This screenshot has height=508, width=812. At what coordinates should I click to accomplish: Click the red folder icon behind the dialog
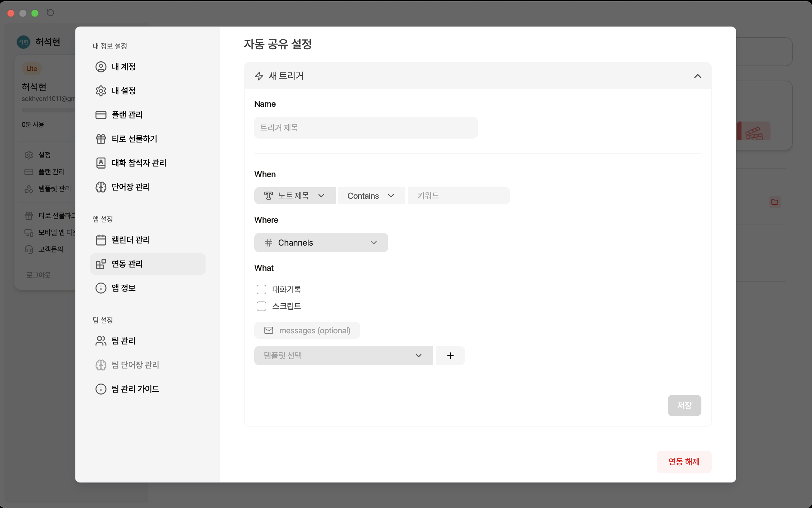click(774, 202)
